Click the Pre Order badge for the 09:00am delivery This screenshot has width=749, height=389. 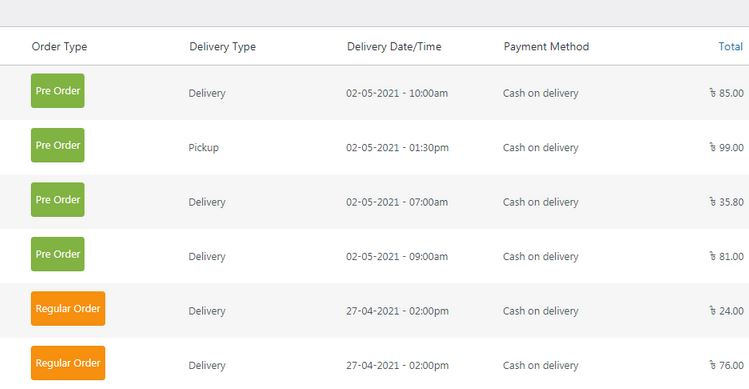pos(58,254)
